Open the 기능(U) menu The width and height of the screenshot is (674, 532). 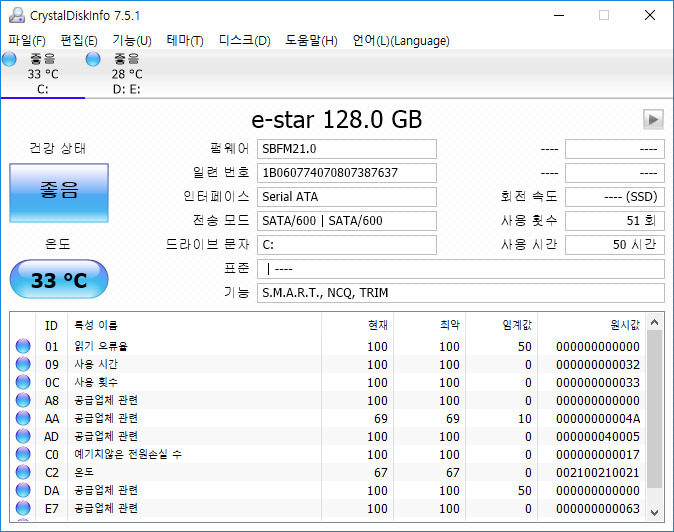(x=132, y=40)
